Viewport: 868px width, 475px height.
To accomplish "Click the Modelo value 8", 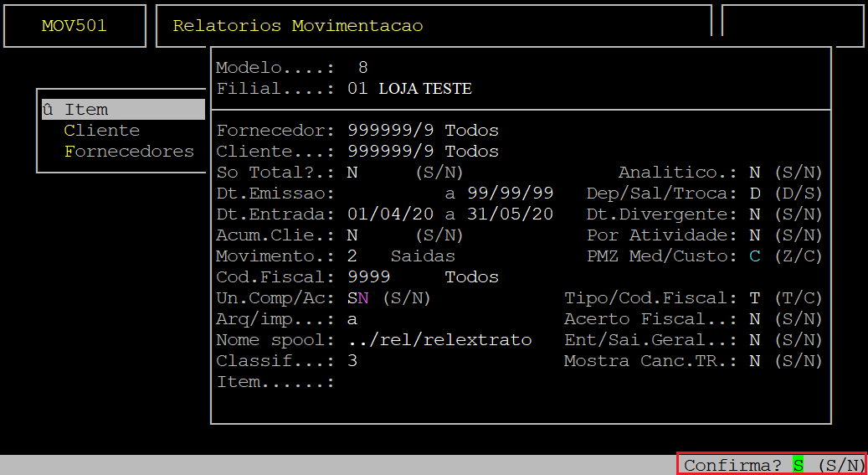I will [363, 68].
